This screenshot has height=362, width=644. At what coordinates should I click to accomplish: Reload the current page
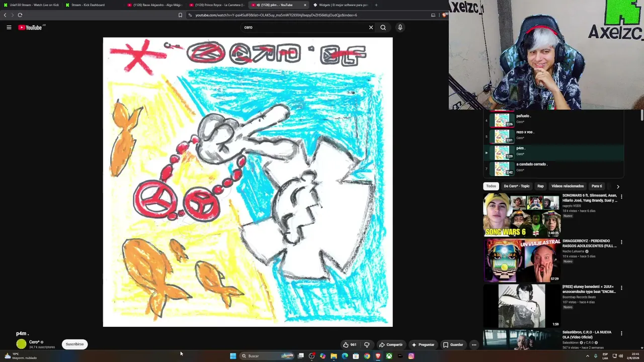click(20, 15)
